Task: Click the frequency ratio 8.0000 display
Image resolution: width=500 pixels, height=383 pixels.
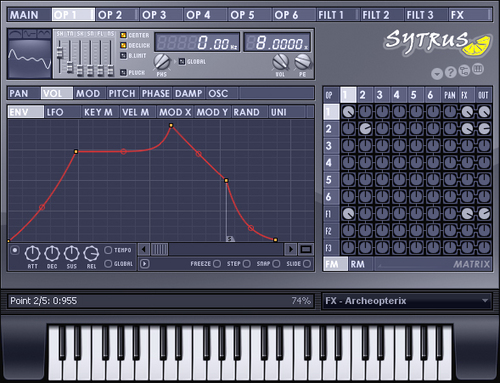Action: coord(277,42)
